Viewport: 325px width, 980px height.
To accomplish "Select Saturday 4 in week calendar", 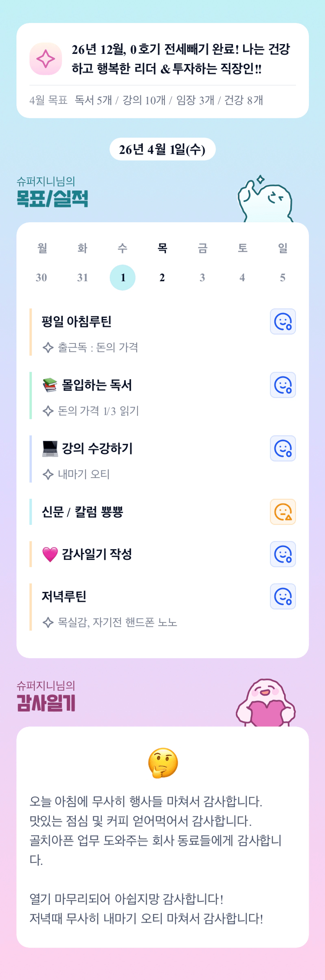I will click(242, 277).
